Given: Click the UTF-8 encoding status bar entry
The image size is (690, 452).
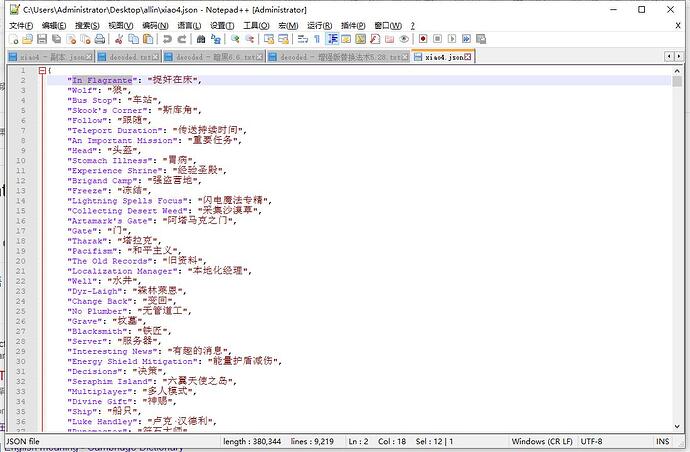Looking at the screenshot, I should coord(591,441).
